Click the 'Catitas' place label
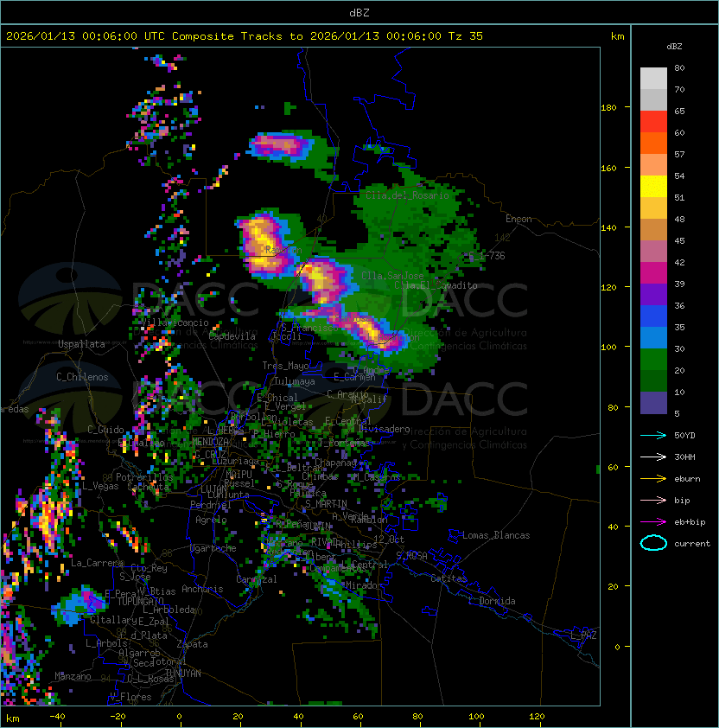 coord(449,578)
